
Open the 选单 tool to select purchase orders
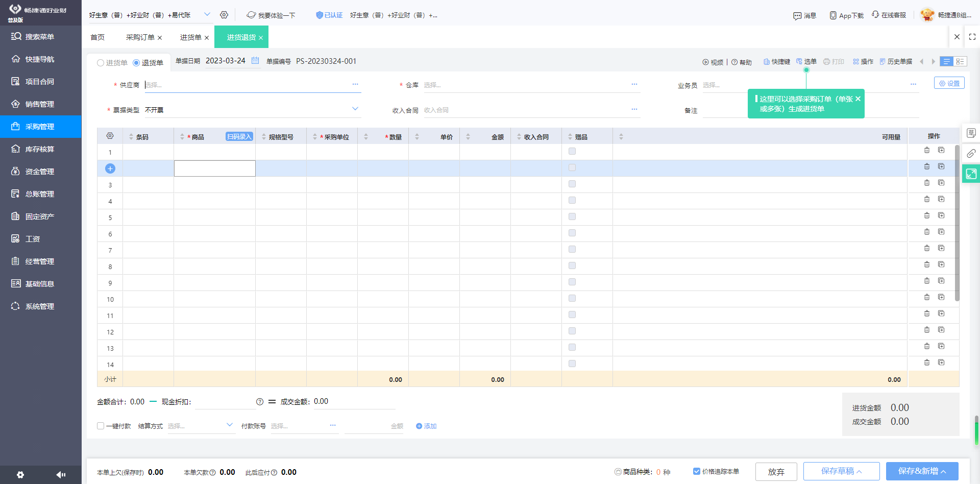806,61
